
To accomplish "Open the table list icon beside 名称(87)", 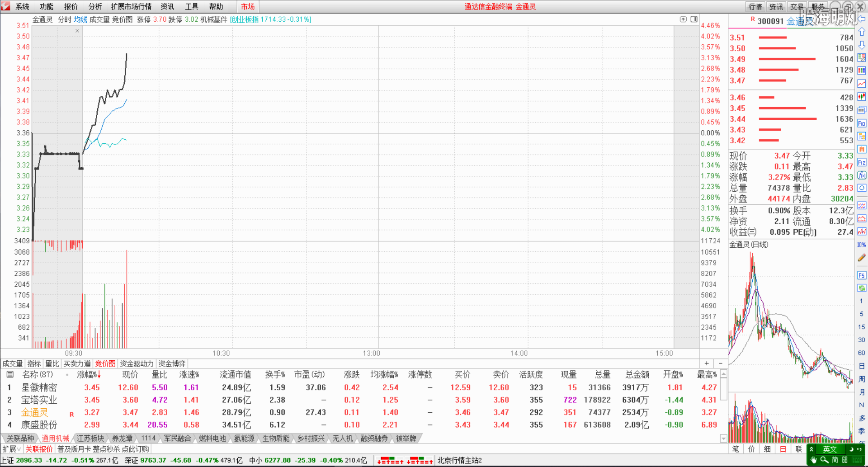I will (x=9, y=374).
